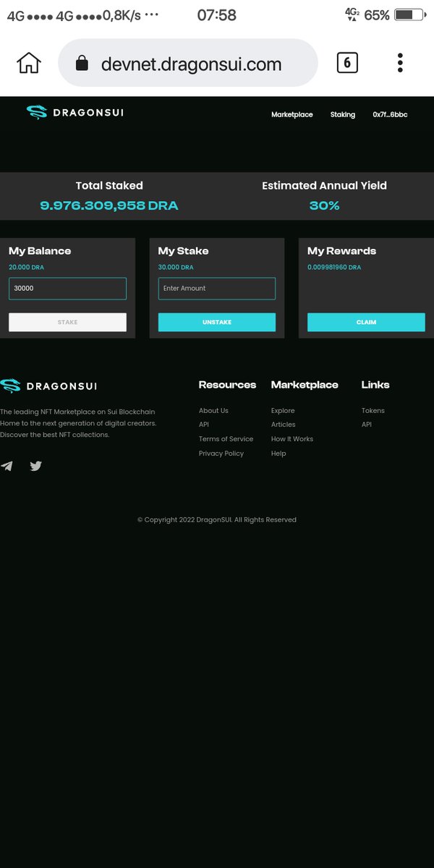Screen dimensions: 434x868
Task: Click the Links footer heading
Action: point(375,385)
